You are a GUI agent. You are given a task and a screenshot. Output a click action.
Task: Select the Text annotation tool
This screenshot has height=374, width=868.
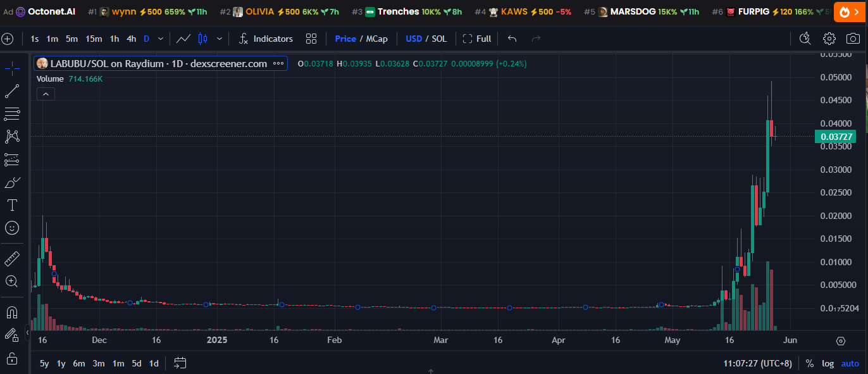12,205
